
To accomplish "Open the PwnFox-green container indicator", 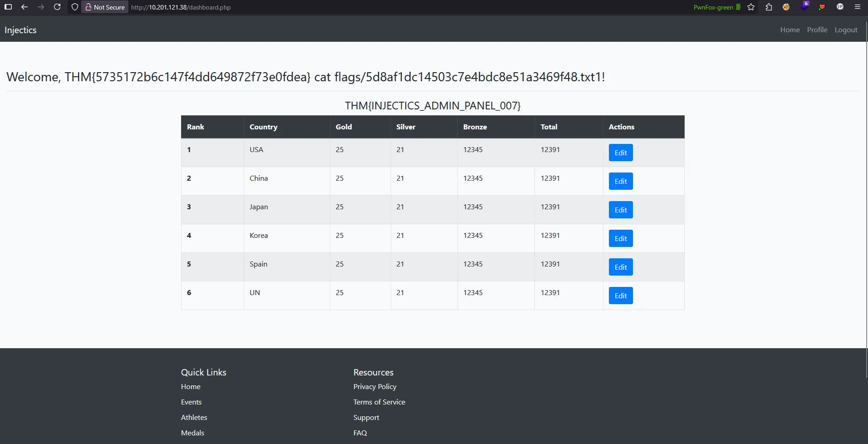I will coord(717,7).
